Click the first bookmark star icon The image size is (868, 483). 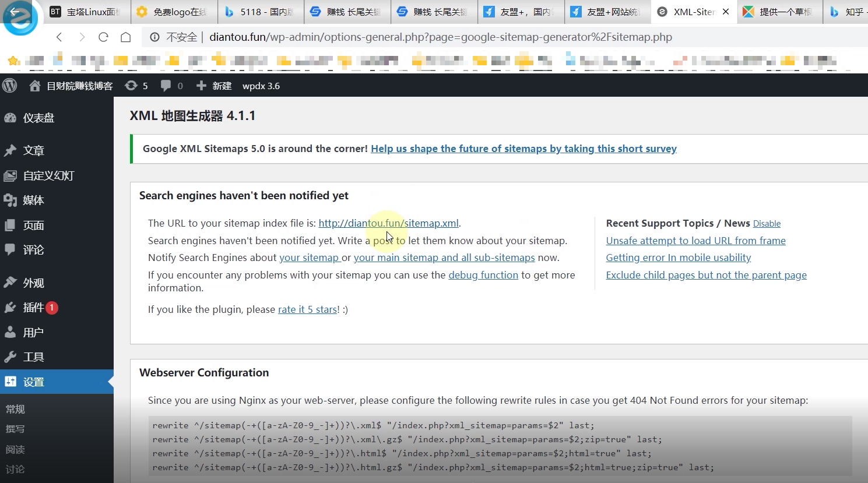point(13,61)
